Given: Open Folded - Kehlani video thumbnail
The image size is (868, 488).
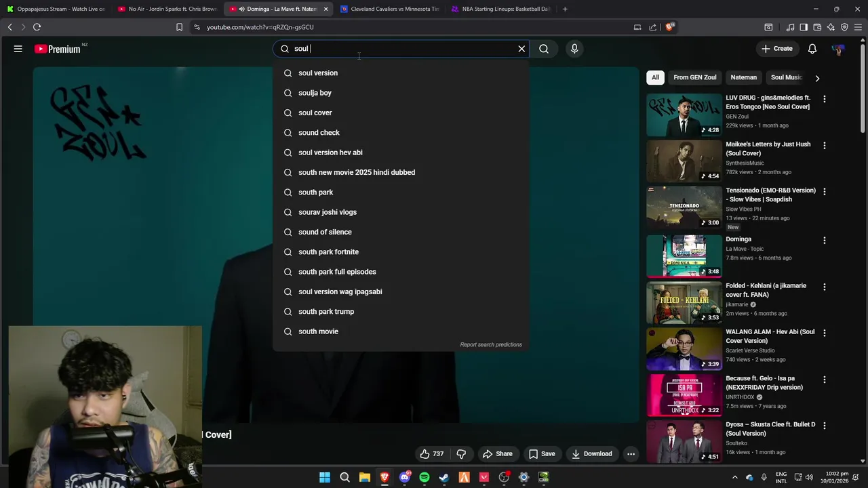Looking at the screenshot, I should pyautogui.click(x=684, y=303).
